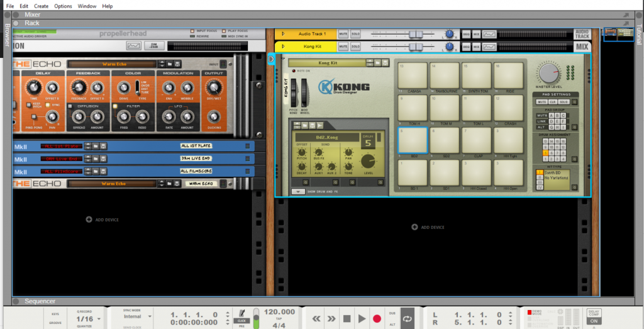Click the Audio Track 1 level fader
This screenshot has height=329, width=644.
pyautogui.click(x=416, y=34)
